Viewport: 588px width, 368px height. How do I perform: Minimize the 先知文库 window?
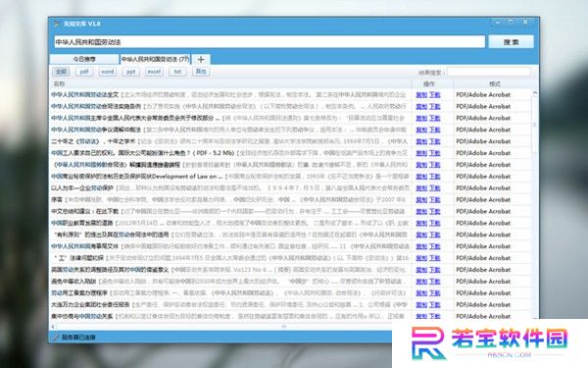[x=498, y=23]
